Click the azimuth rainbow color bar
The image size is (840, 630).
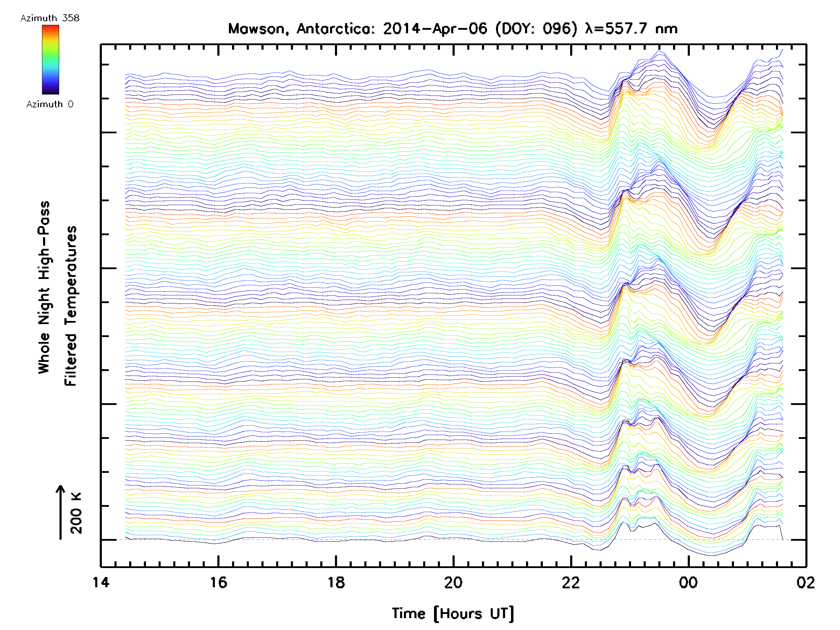(x=50, y=59)
